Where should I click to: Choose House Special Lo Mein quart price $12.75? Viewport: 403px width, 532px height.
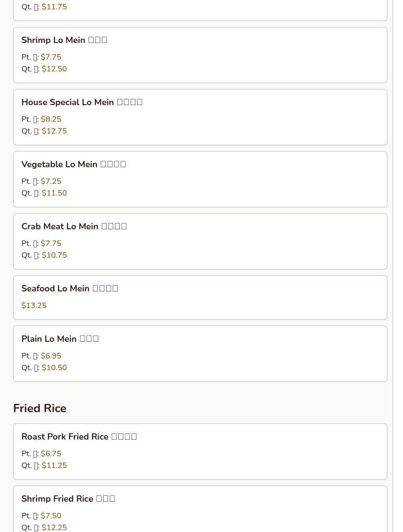pos(54,131)
